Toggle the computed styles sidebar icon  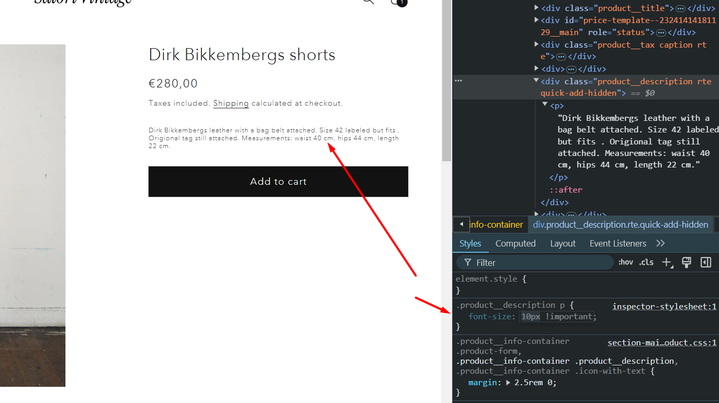tap(706, 262)
